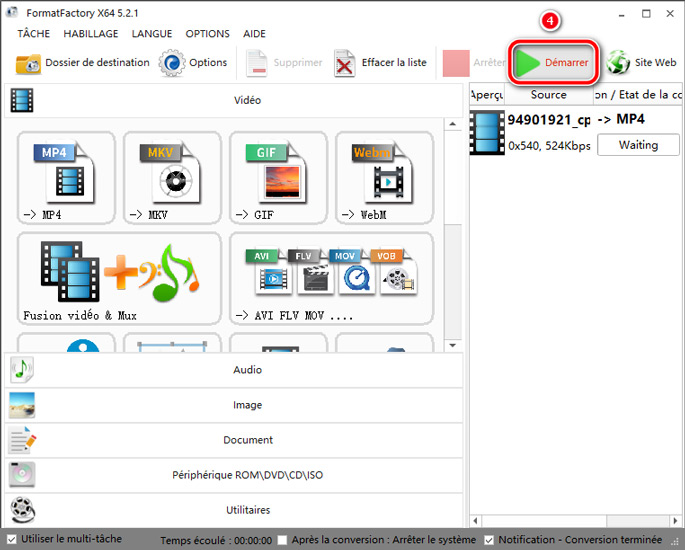
Task: Select the 94901921 task video thumbnail
Action: click(487, 133)
